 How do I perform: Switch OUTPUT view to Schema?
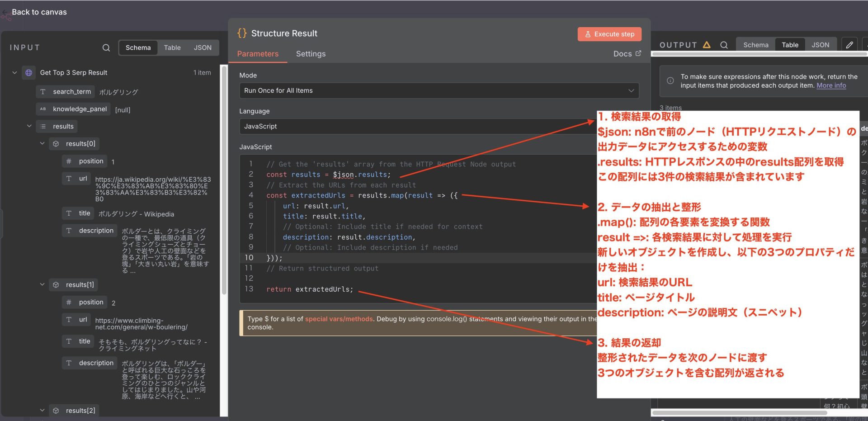click(x=755, y=45)
